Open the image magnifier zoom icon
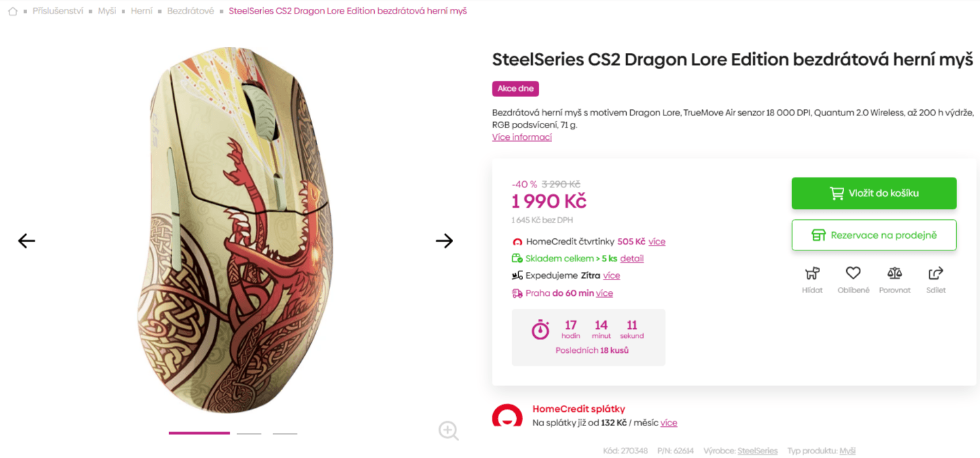 448,431
